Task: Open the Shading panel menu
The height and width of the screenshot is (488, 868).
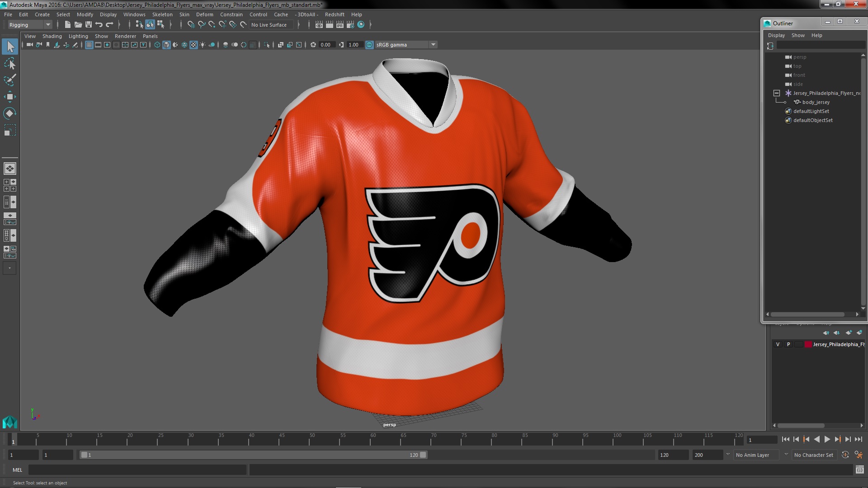Action: pyautogui.click(x=52, y=36)
